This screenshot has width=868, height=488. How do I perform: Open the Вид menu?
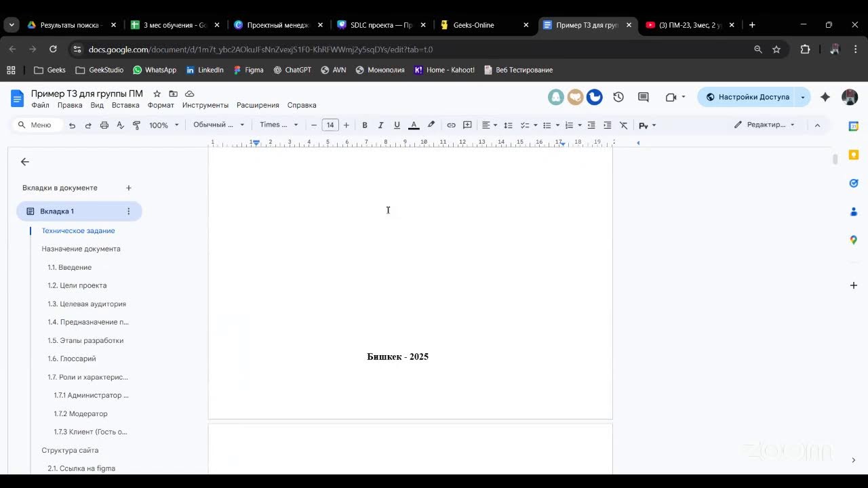[97, 105]
